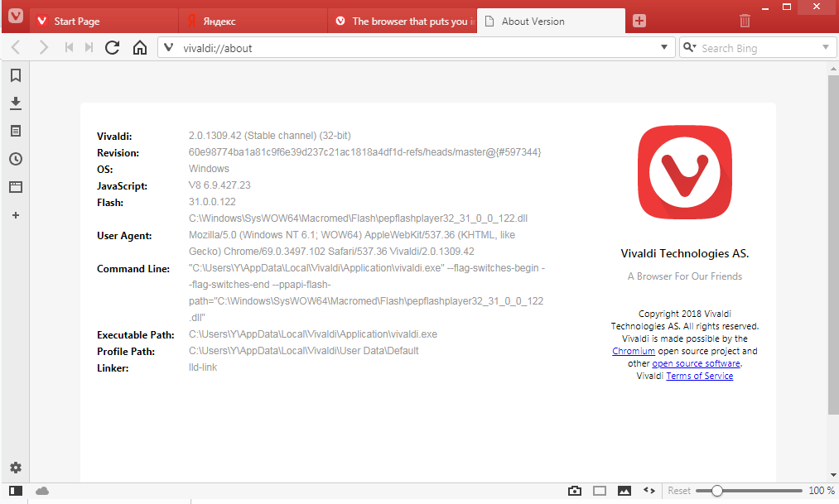Viewport: 839px width, 504px height.
Task: Open the Terms of Service link
Action: pos(699,376)
